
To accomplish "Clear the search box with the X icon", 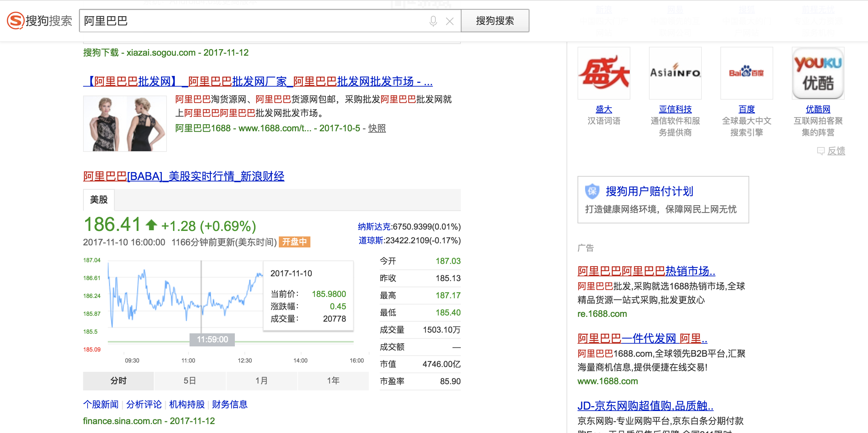I will pyautogui.click(x=449, y=21).
